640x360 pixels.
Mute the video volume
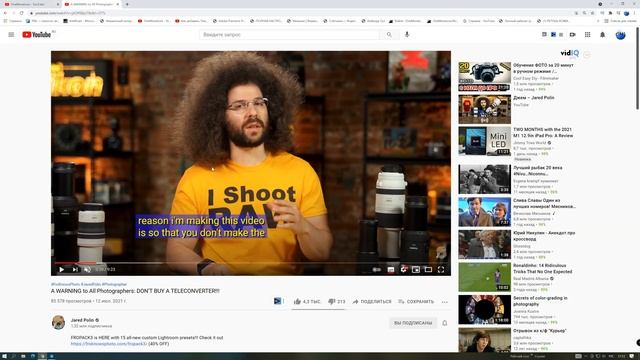pyautogui.click(x=87, y=269)
